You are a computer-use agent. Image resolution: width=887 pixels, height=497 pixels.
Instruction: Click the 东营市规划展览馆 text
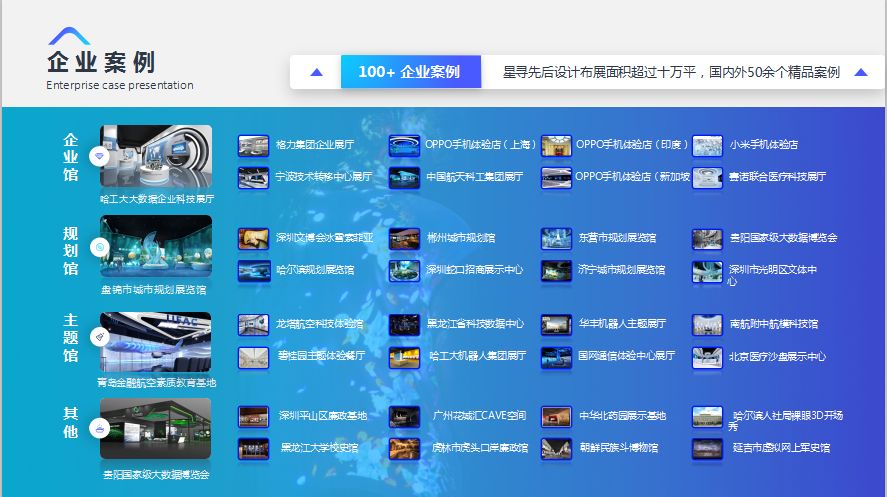[617, 238]
